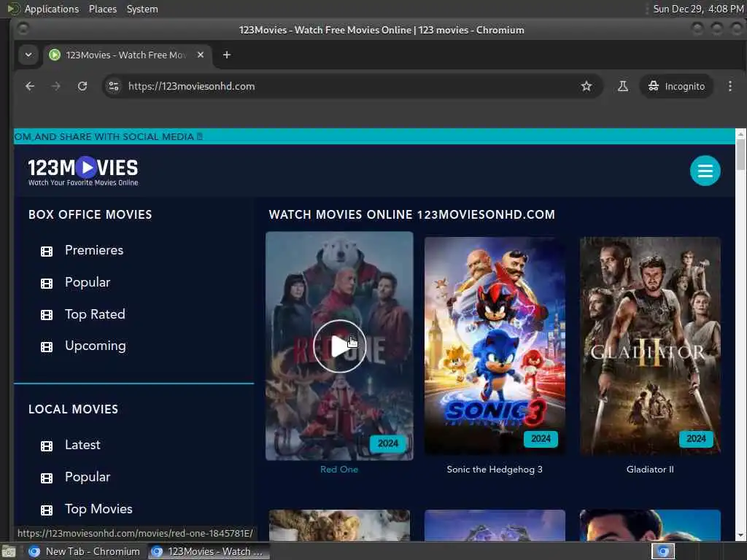Click 2024 badge on Red One poster
The width and height of the screenshot is (747, 560).
388,443
